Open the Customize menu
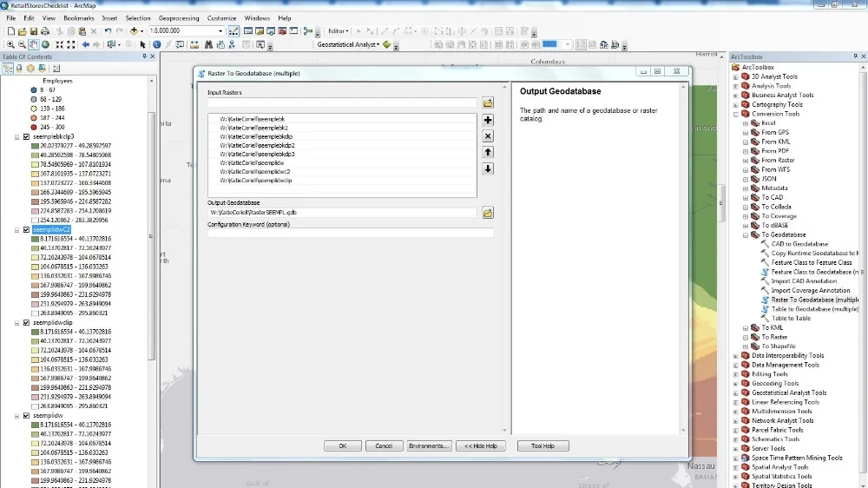 point(222,18)
